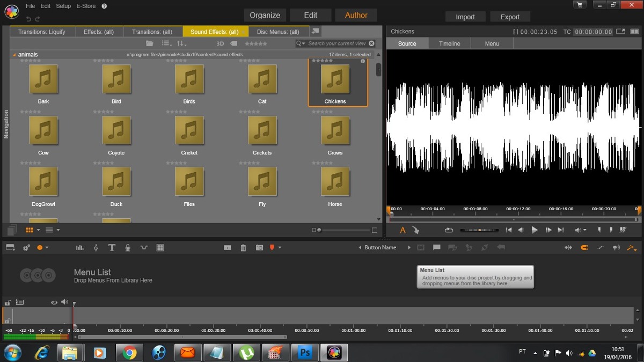Open the library sort order dropdown
Screen dimensions: 644x362
(182, 43)
